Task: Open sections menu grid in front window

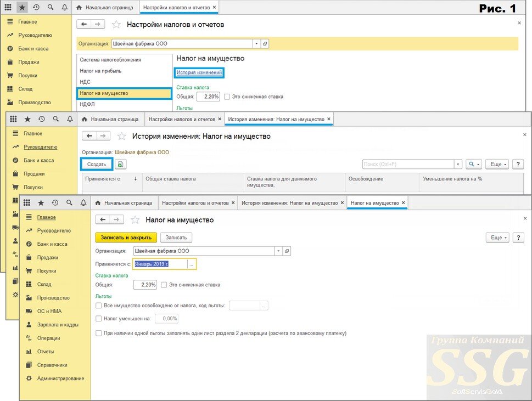Action: coord(27,203)
